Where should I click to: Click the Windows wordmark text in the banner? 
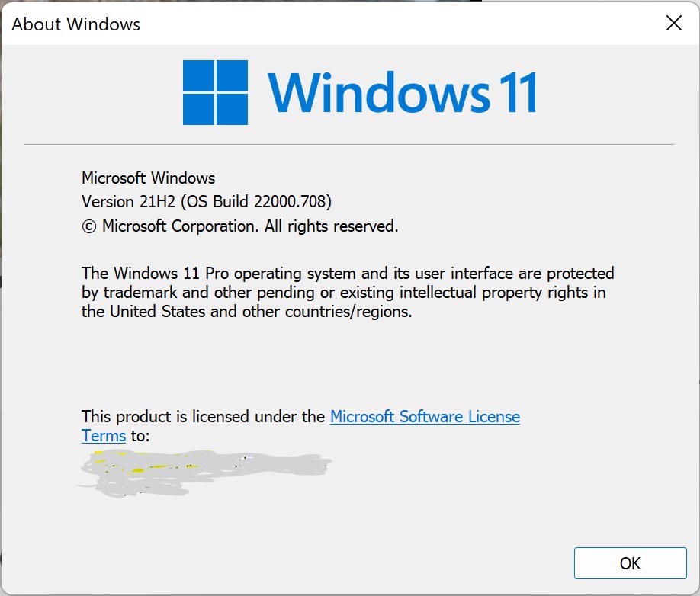click(378, 93)
